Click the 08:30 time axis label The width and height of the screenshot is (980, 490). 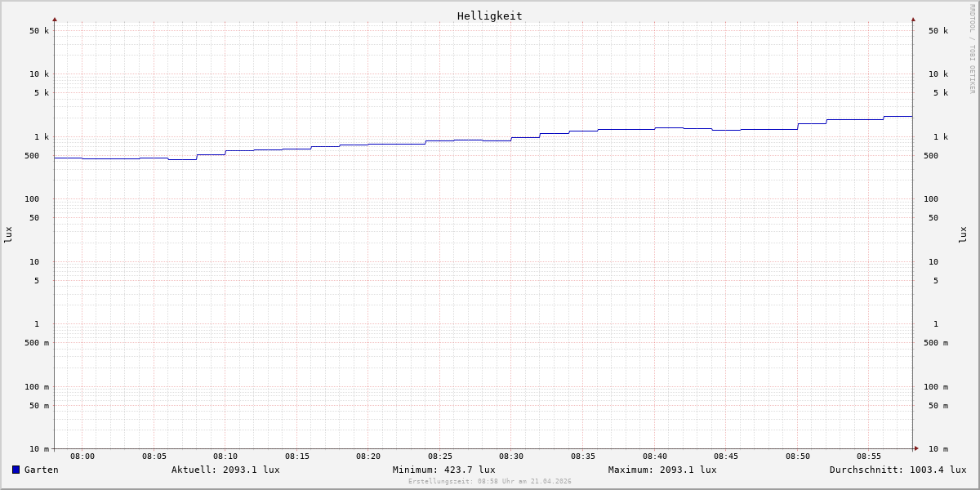pos(511,457)
